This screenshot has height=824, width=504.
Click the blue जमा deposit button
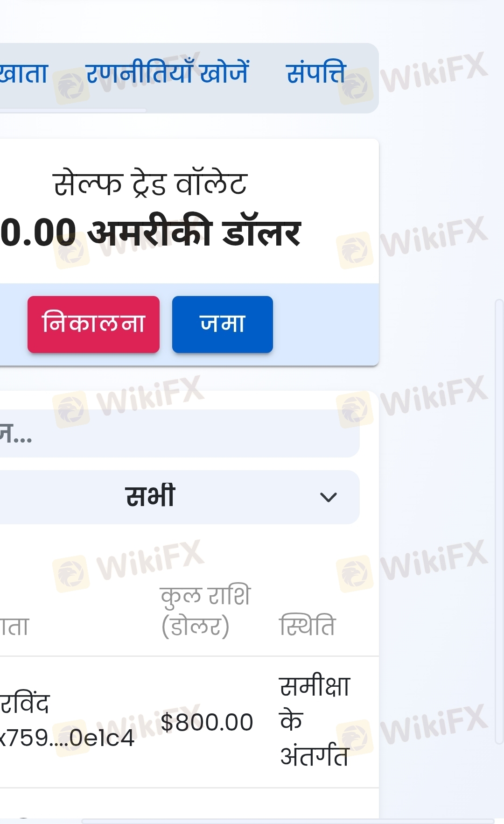tap(223, 324)
